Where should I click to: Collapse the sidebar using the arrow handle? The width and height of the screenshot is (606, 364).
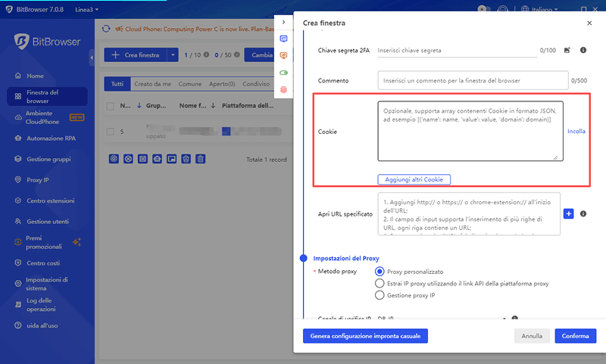[92, 58]
